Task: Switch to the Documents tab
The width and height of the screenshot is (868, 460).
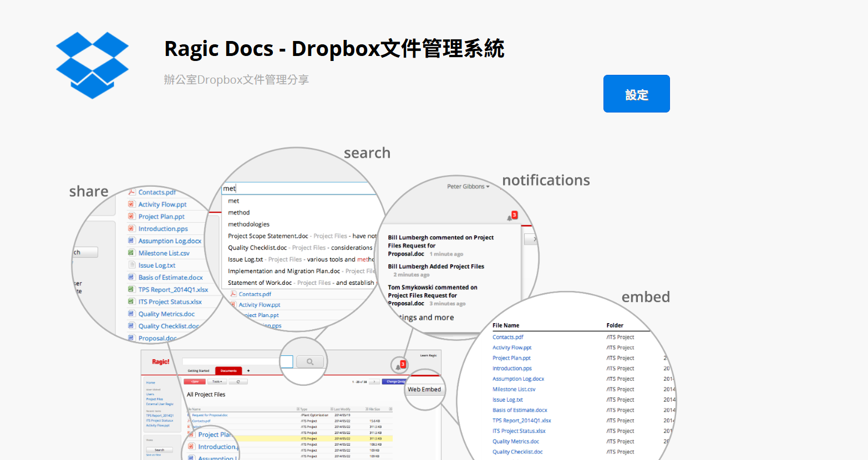Action: click(x=229, y=371)
